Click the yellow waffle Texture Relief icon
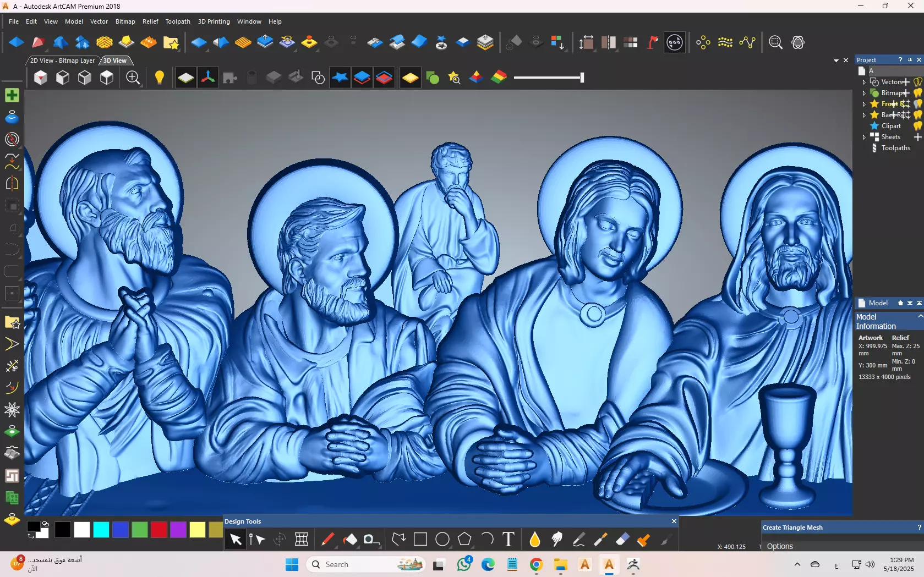This screenshot has width=924, height=577. click(x=105, y=42)
